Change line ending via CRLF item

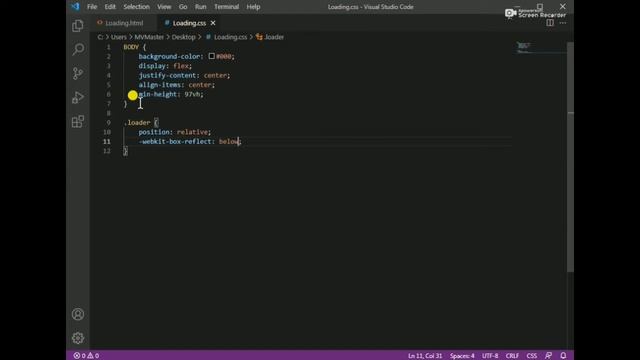point(512,356)
